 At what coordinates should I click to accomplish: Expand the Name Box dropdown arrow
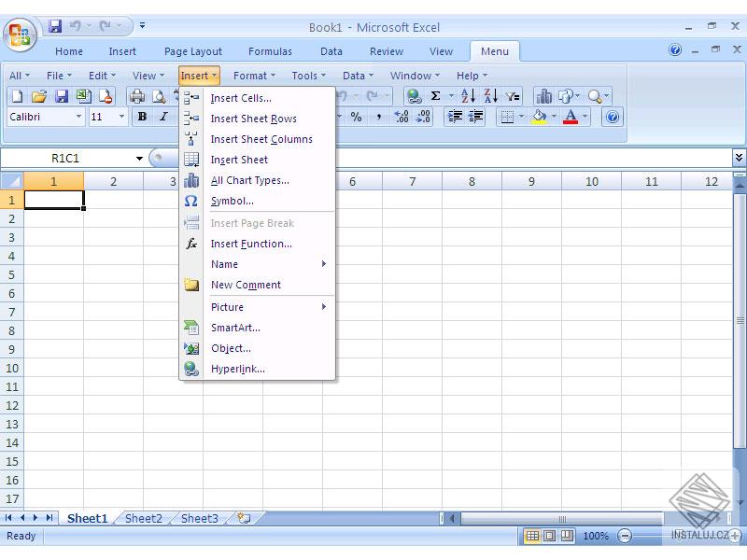pos(139,158)
